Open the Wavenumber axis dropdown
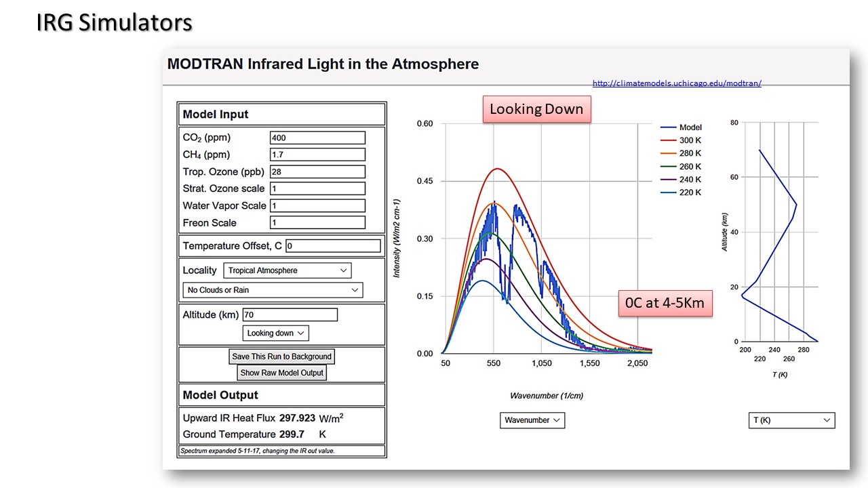This screenshot has height=488, width=868. (532, 420)
